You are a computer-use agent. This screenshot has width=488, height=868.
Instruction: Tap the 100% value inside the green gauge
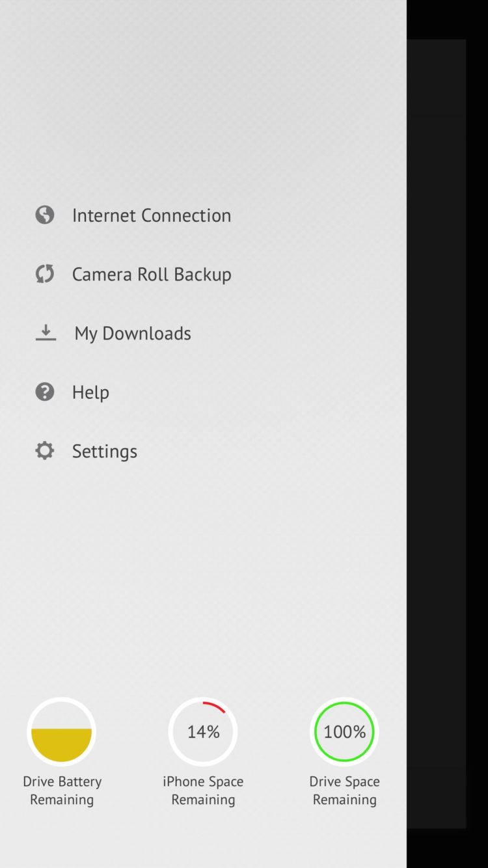(345, 732)
